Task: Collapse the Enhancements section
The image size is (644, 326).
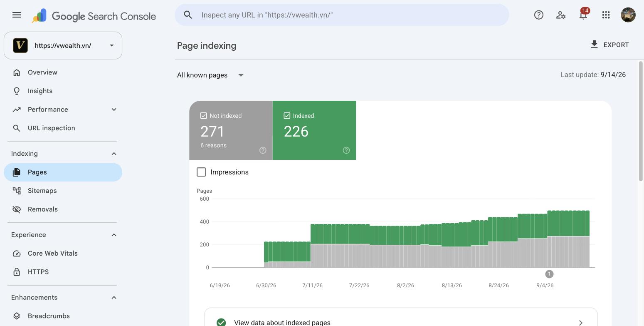Action: point(114,298)
